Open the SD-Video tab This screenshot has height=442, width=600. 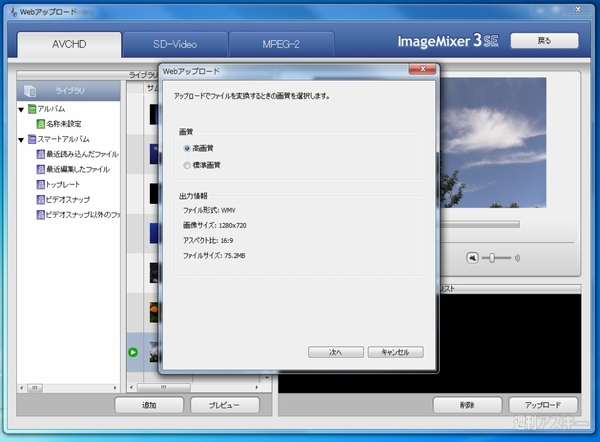(175, 44)
